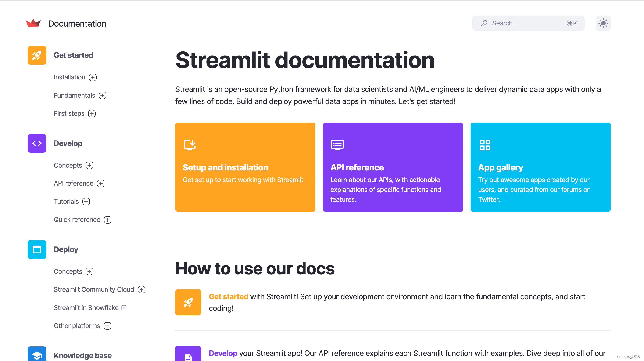
Task: Expand the Quick reference section
Action: tap(107, 219)
